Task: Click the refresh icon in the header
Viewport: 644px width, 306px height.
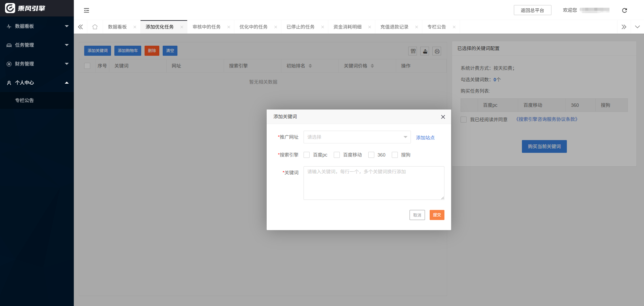Action: (624, 10)
